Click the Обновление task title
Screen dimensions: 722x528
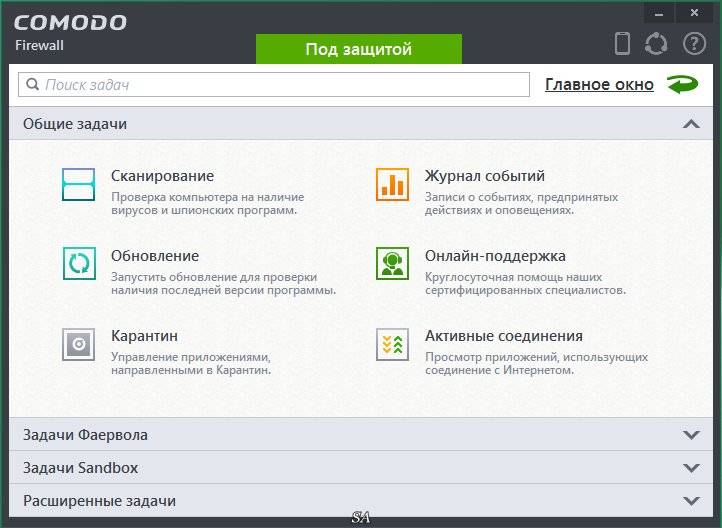[155, 256]
